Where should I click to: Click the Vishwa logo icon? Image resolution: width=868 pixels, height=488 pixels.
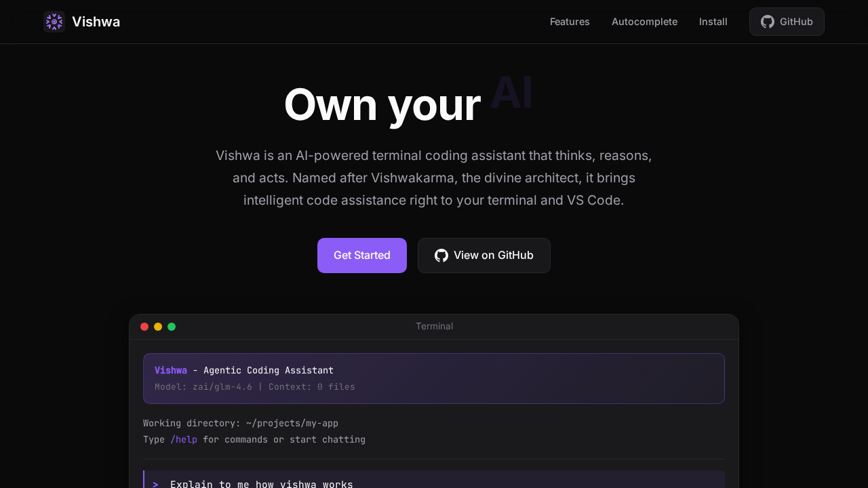pyautogui.click(x=54, y=21)
